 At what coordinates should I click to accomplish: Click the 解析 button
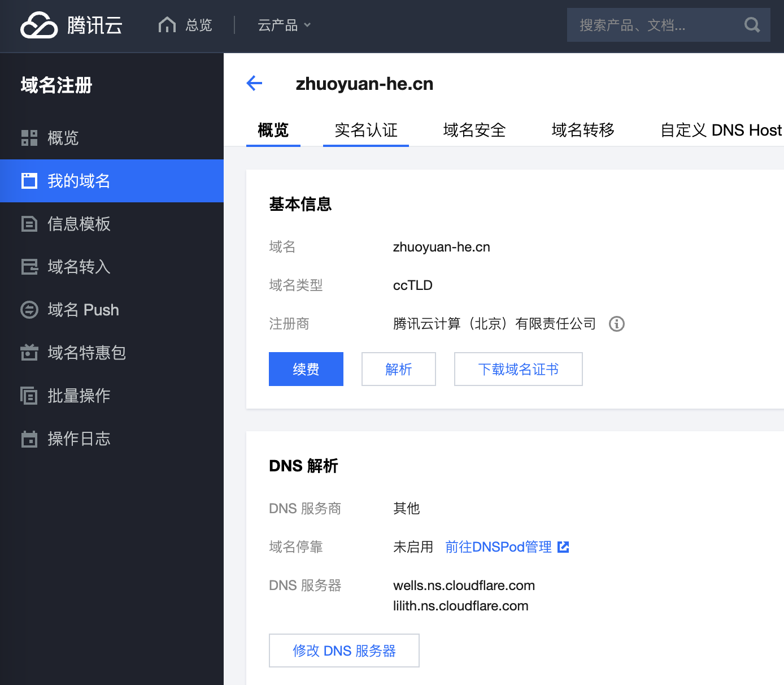pyautogui.click(x=399, y=369)
